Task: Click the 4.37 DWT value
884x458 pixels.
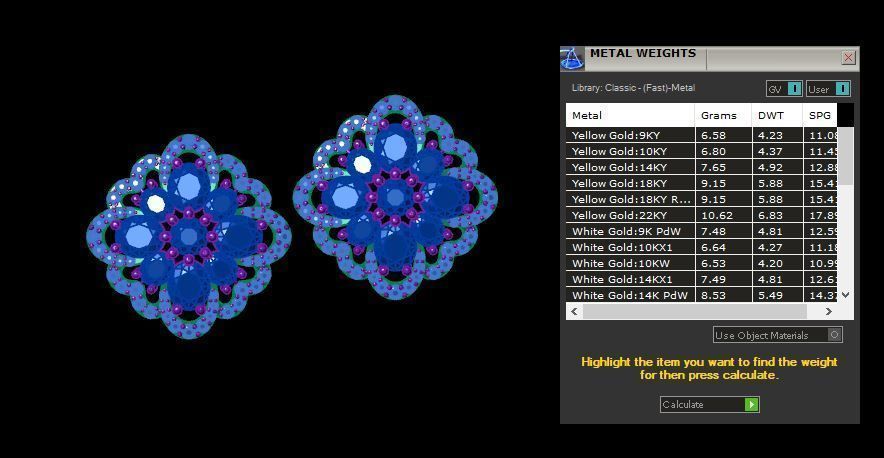Action: tap(770, 151)
